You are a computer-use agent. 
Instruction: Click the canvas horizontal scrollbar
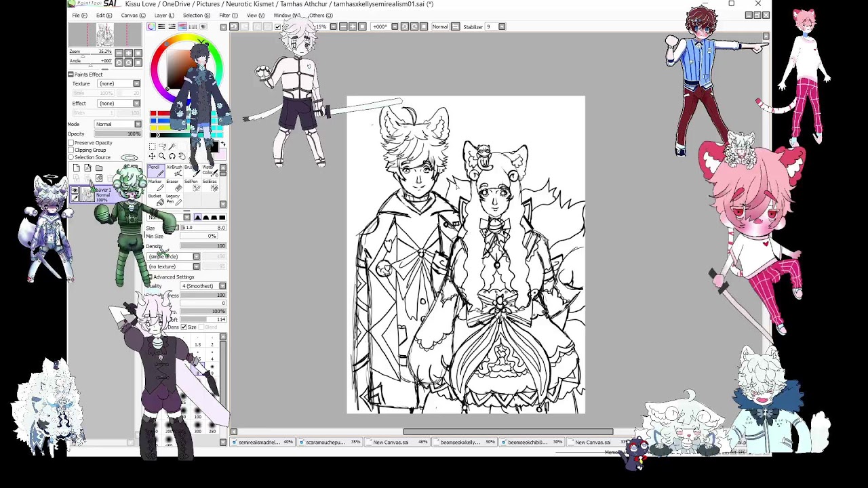coord(508,432)
